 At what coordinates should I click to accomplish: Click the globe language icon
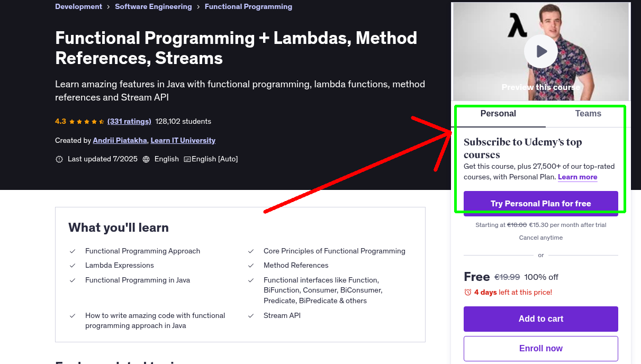pos(146,159)
